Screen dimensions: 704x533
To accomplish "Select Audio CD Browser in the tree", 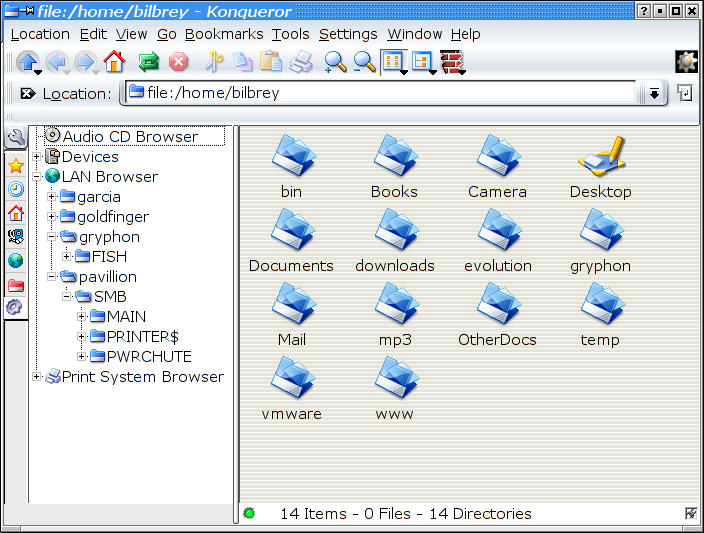I will [x=130, y=137].
